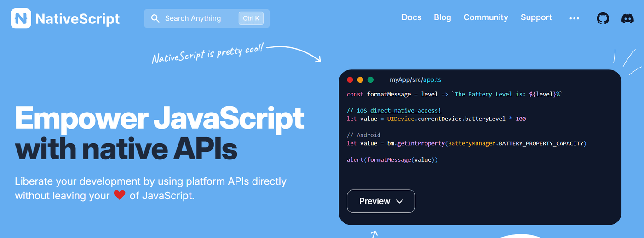Open the Support menu item
Viewport: 644px width, 238px height.
pos(536,17)
